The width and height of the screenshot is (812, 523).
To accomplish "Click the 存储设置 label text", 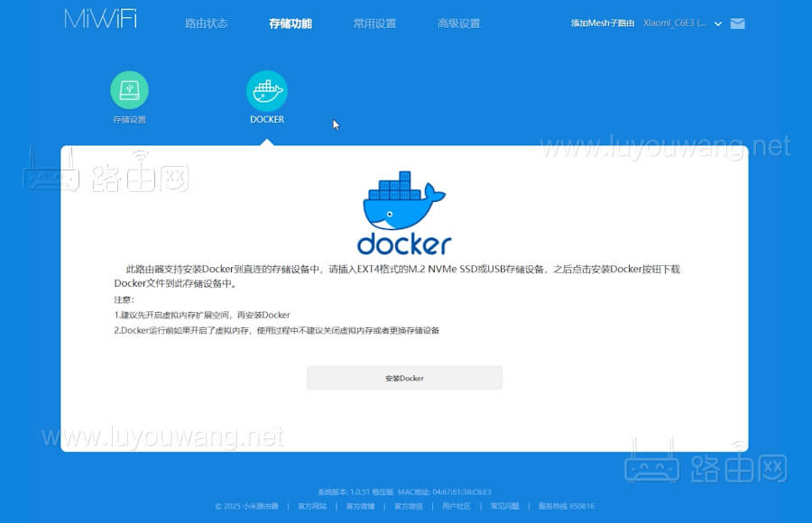I will (x=129, y=119).
